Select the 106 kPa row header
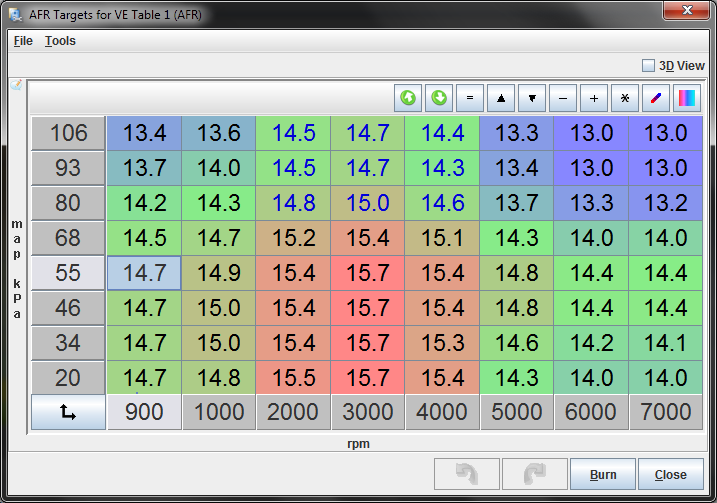The height and width of the screenshot is (503, 717). pos(68,133)
